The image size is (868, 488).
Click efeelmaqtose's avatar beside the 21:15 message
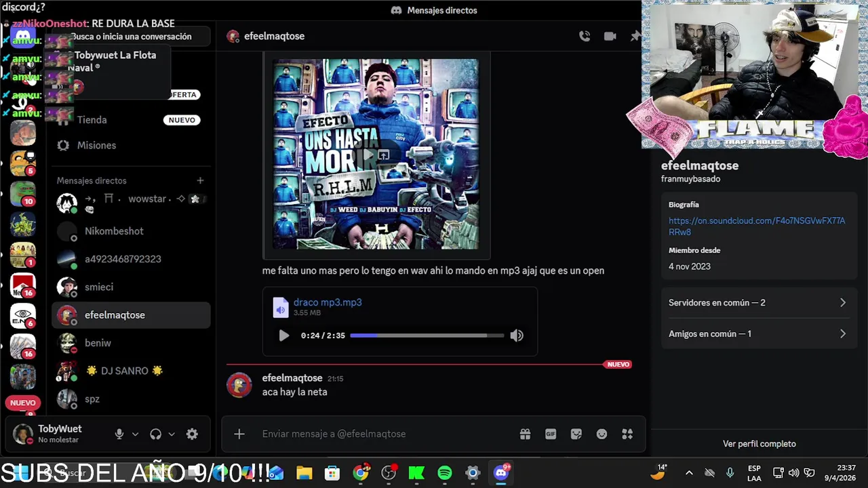click(239, 385)
